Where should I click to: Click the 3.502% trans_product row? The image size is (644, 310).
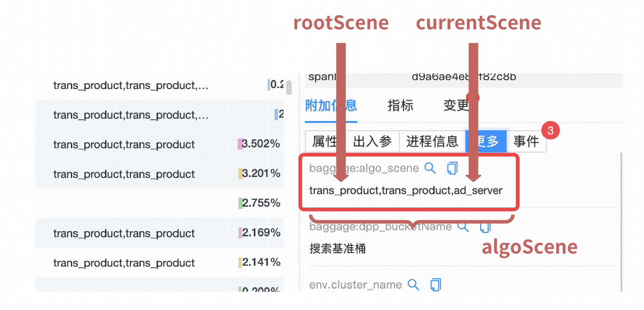[159, 144]
